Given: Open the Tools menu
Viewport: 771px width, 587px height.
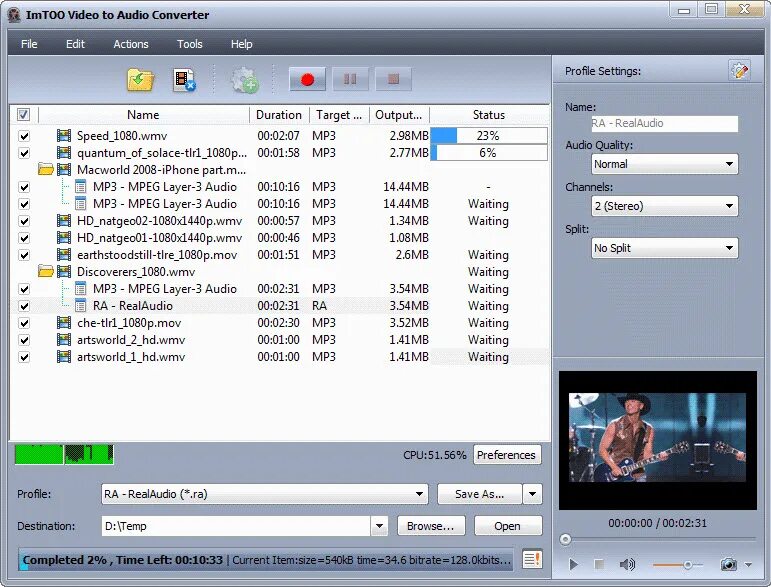Looking at the screenshot, I should pyautogui.click(x=190, y=44).
